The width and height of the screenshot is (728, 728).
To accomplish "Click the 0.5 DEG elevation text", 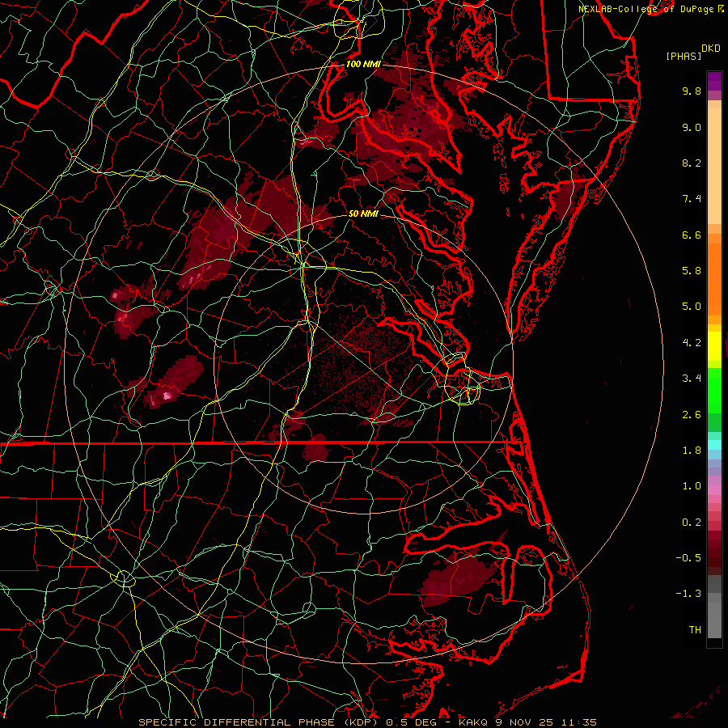I will pos(410,722).
